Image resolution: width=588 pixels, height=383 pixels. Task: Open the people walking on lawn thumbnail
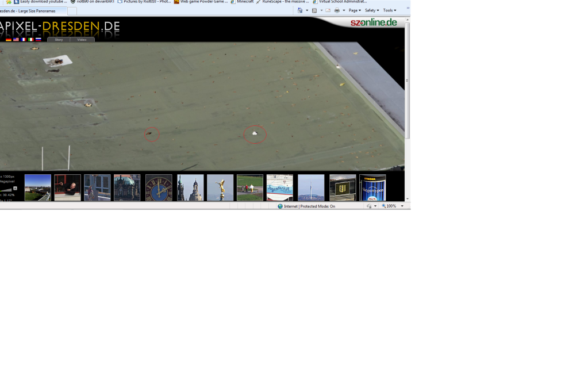click(x=250, y=187)
